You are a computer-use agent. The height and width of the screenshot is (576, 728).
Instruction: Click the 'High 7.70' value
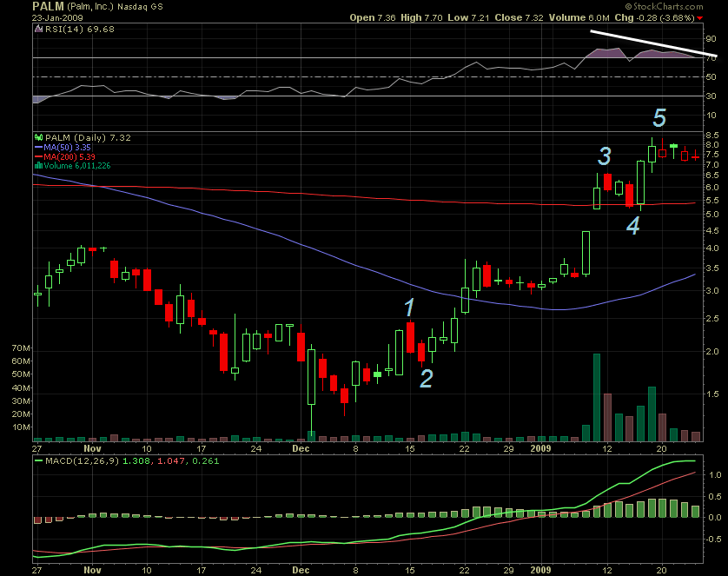click(x=421, y=17)
